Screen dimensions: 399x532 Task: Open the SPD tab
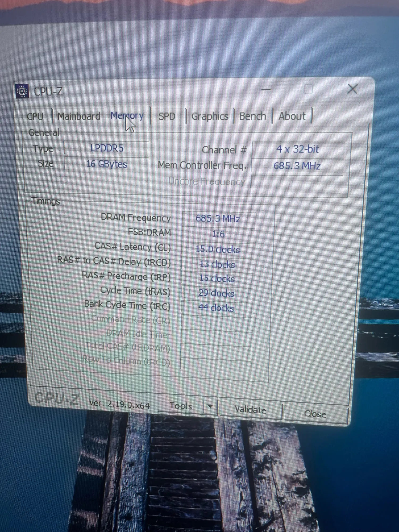point(167,116)
